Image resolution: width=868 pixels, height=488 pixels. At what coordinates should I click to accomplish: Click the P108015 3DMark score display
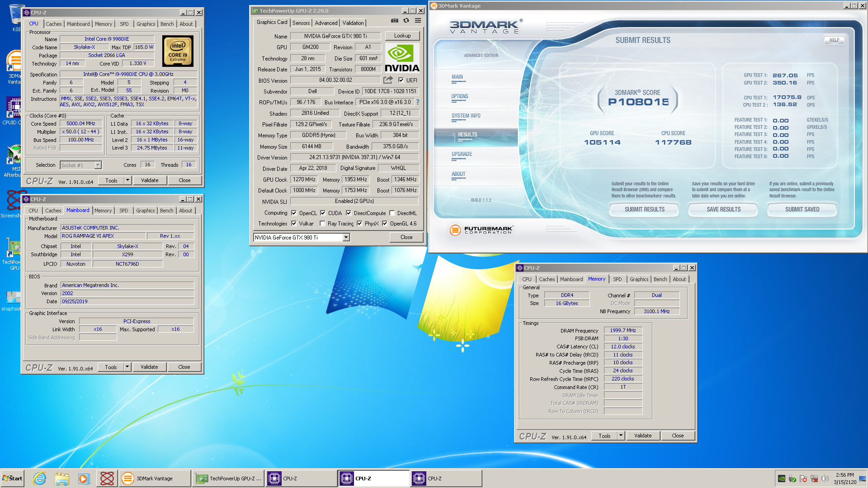(x=638, y=102)
